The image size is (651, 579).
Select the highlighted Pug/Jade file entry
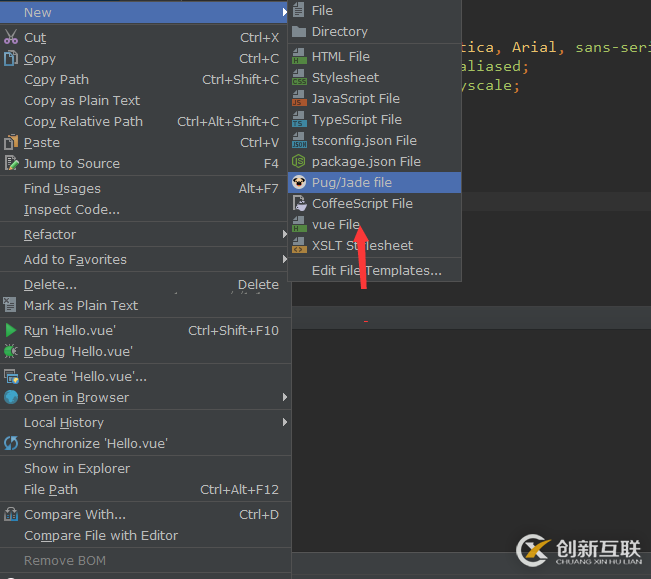tap(374, 182)
